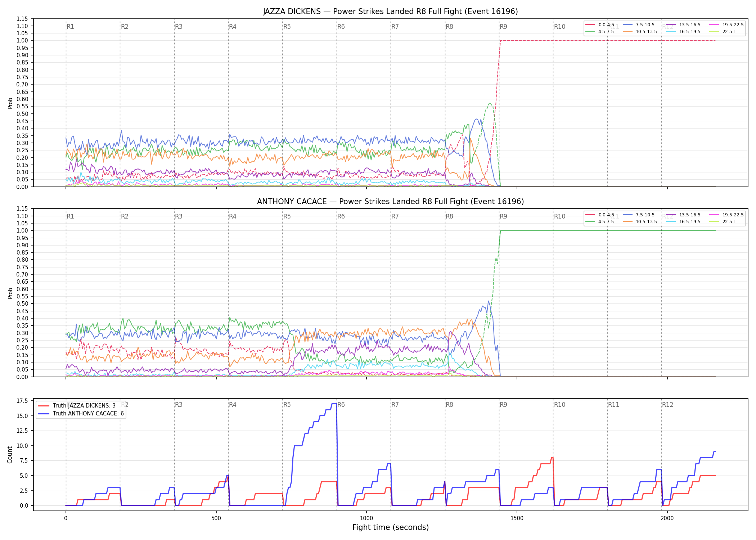
Task: Click red 0.0-4.5 line swatch in Cacace legend
Action: [590, 215]
